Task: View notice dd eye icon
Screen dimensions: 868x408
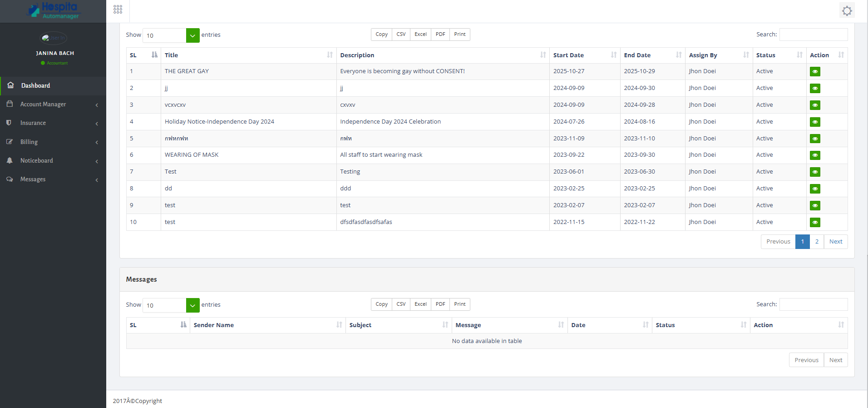Action: tap(815, 189)
